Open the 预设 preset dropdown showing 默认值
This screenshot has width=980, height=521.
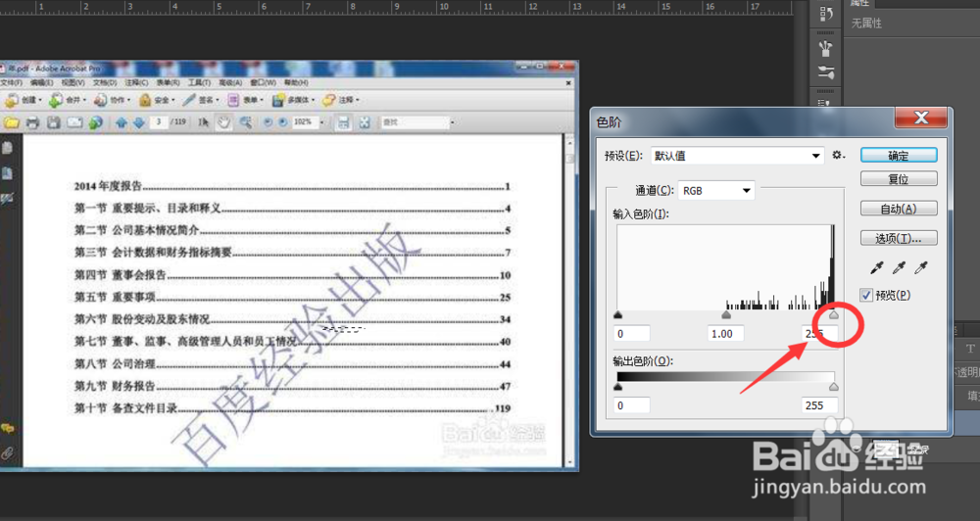(x=738, y=156)
